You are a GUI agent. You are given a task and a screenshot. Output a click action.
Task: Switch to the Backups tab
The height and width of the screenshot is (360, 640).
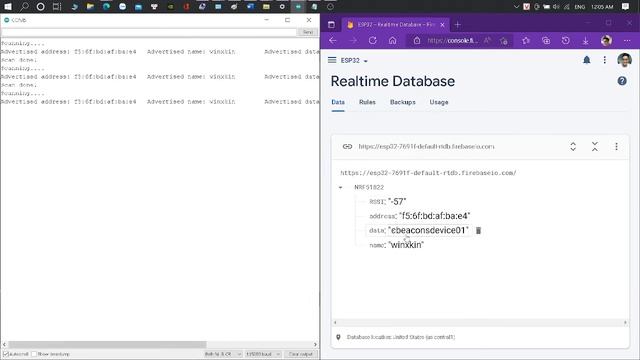pyautogui.click(x=402, y=102)
